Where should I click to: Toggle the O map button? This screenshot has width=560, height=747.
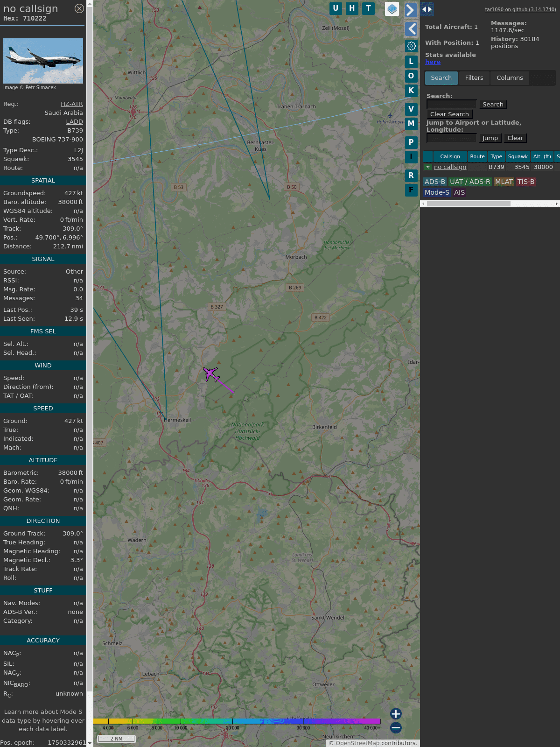click(x=411, y=76)
